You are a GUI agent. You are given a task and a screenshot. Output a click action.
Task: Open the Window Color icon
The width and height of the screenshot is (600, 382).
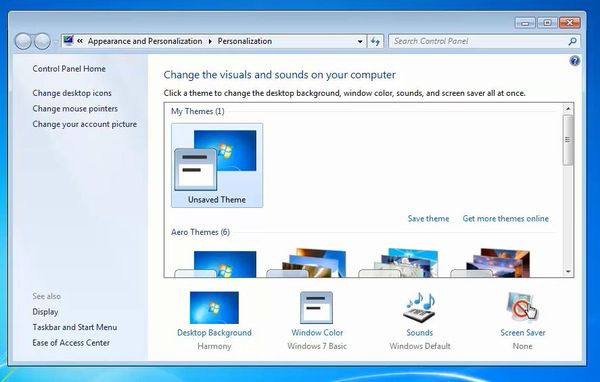pos(316,307)
